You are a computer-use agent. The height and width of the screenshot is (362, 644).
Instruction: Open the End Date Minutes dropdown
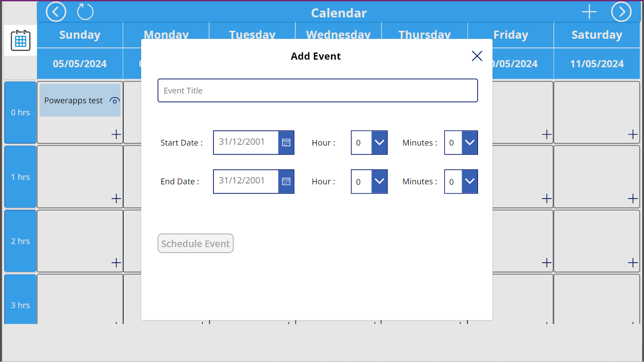tap(470, 181)
